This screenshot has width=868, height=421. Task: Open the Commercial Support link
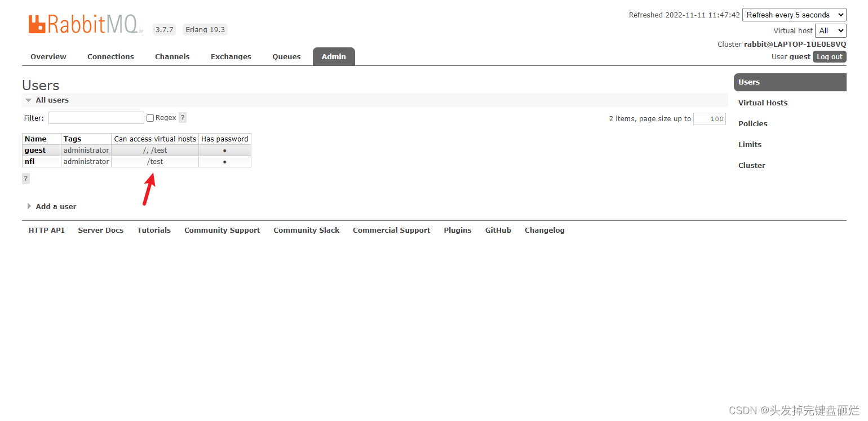pyautogui.click(x=391, y=230)
